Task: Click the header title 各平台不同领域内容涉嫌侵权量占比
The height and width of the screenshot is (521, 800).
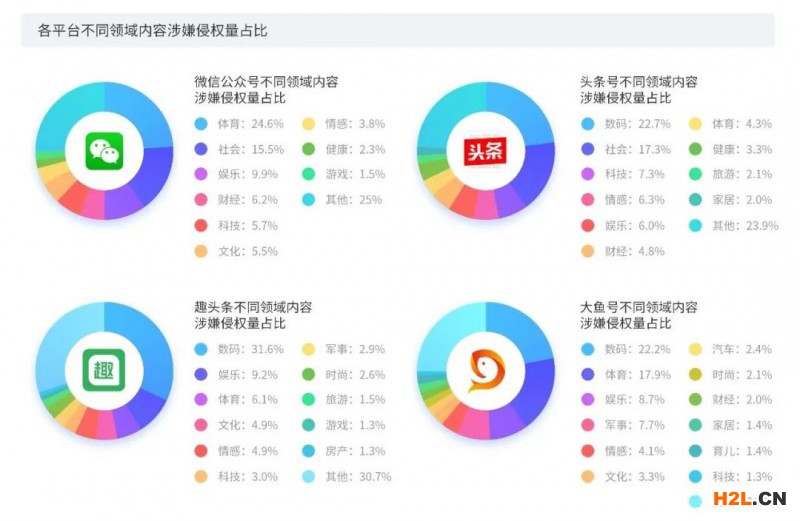Action: point(152,31)
